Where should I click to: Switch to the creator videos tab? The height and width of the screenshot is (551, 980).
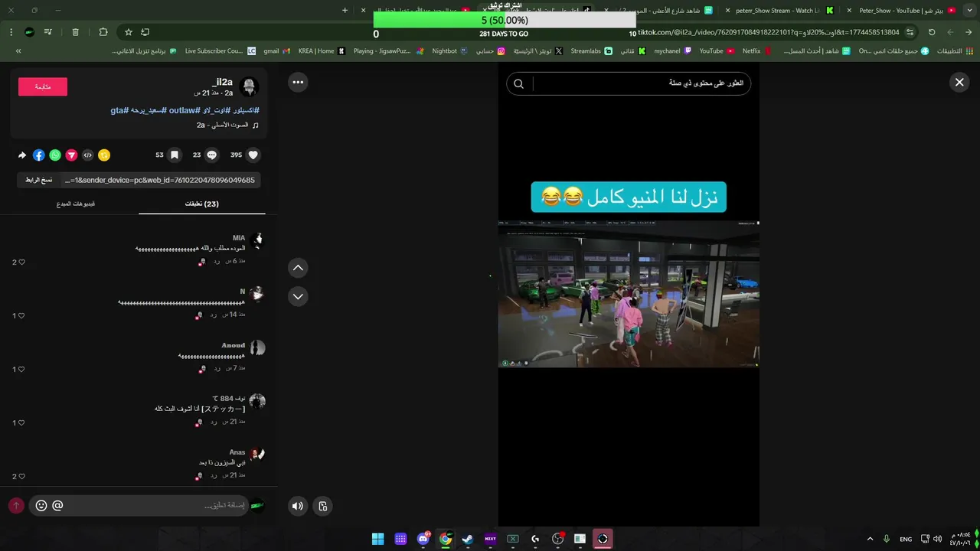tap(76, 204)
